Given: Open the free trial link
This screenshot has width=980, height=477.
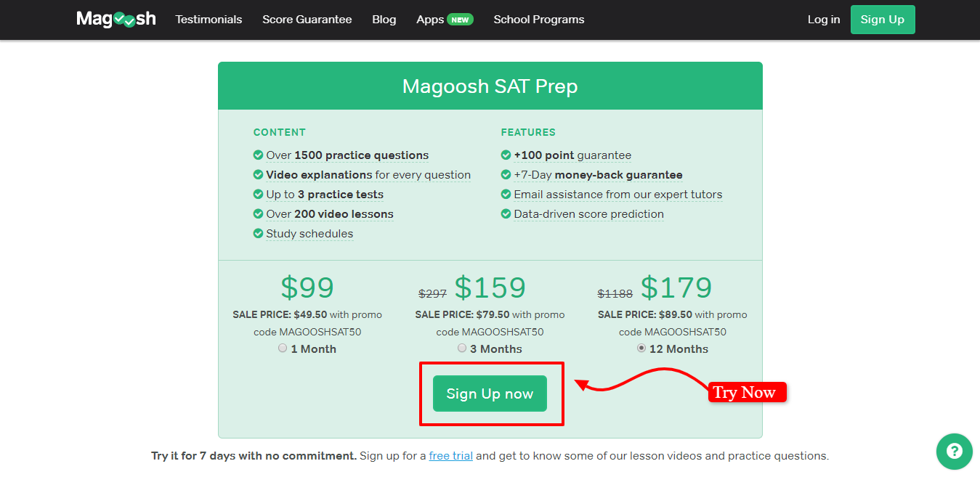Looking at the screenshot, I should click(450, 455).
